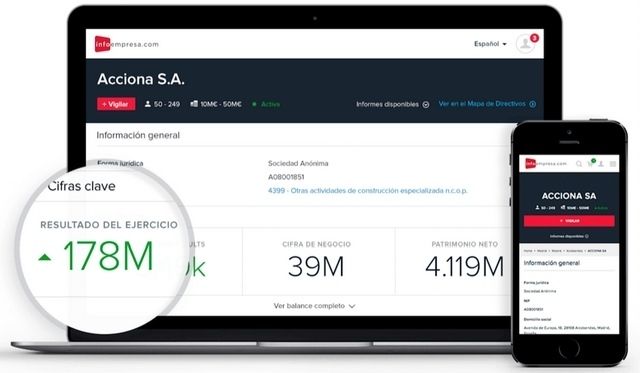This screenshot has height=373, width=640.
Task: Open the hamburger menu on the phone
Action: pyautogui.click(x=613, y=164)
